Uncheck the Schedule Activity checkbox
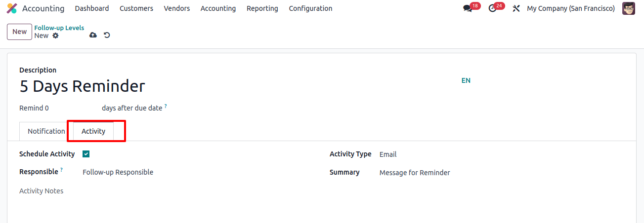Image resolution: width=644 pixels, height=223 pixels. point(86,154)
